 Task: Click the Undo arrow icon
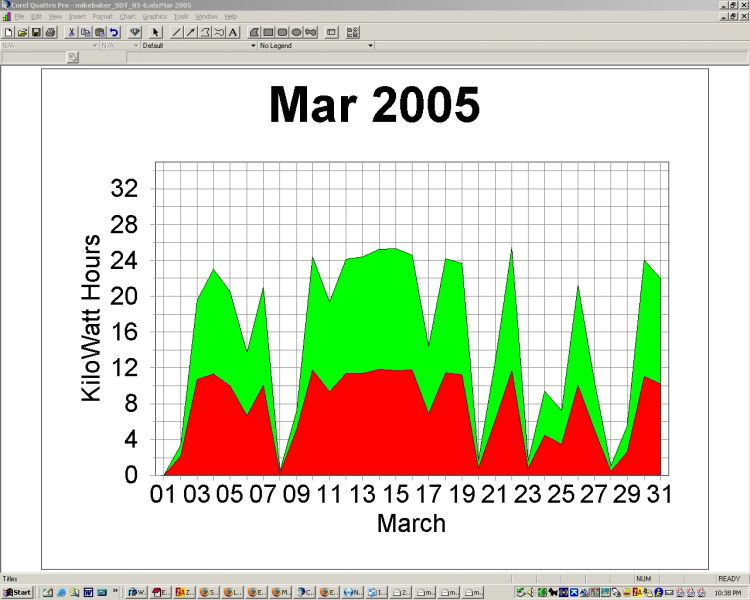point(114,32)
